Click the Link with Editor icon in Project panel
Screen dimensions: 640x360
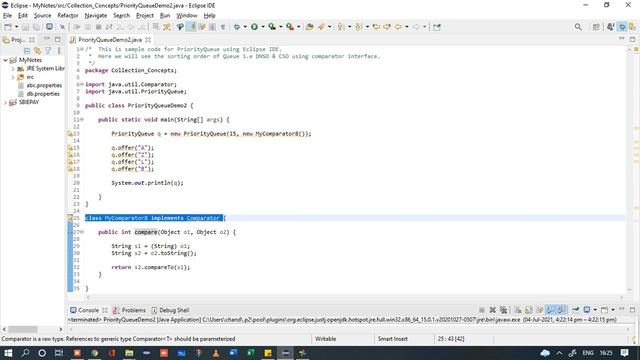tap(38, 51)
